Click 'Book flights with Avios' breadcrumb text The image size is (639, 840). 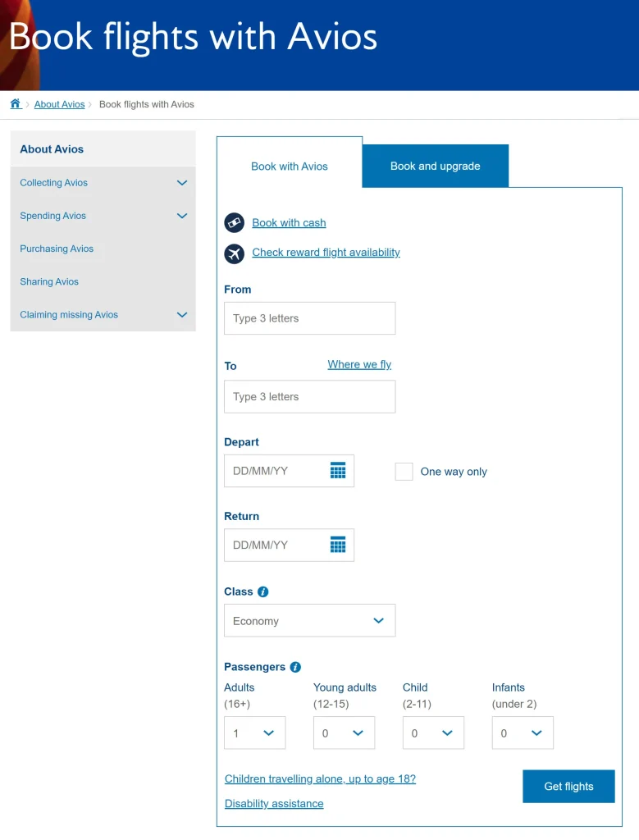[147, 104]
